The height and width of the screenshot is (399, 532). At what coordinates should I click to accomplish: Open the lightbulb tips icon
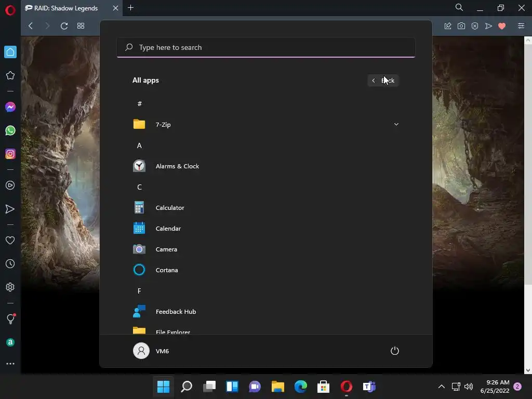pyautogui.click(x=11, y=318)
